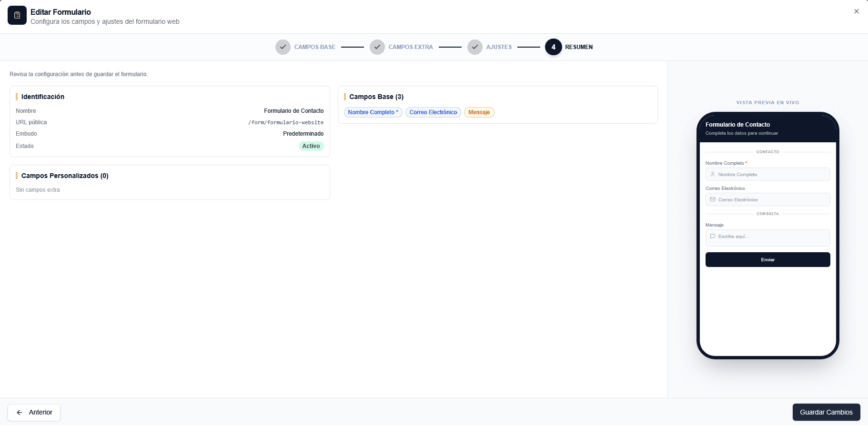Viewport: 868px width, 425px height.
Task: Click the preview title Formulario de Contacto
Action: tap(737, 125)
